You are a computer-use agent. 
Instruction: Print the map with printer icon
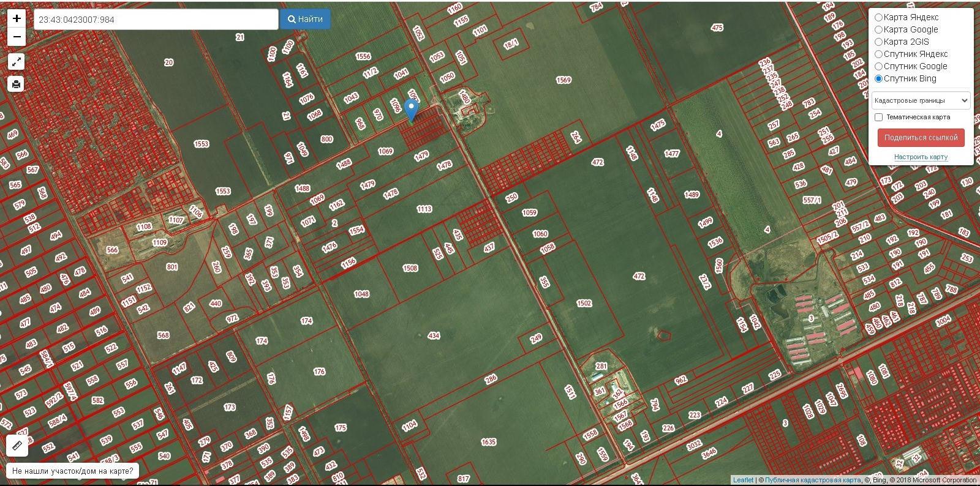[x=17, y=84]
